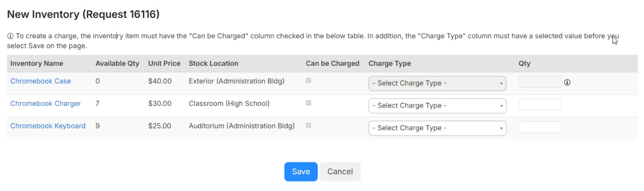Click the Inventory Name column header

37,64
